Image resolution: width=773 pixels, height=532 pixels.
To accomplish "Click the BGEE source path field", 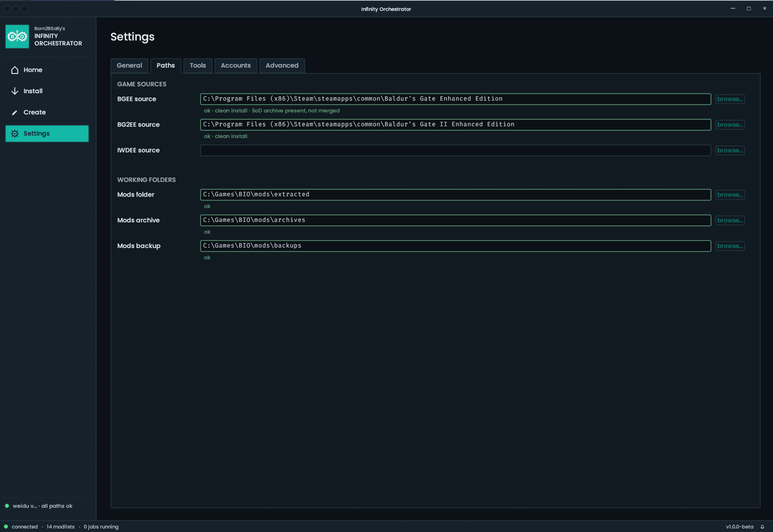I will coord(455,99).
